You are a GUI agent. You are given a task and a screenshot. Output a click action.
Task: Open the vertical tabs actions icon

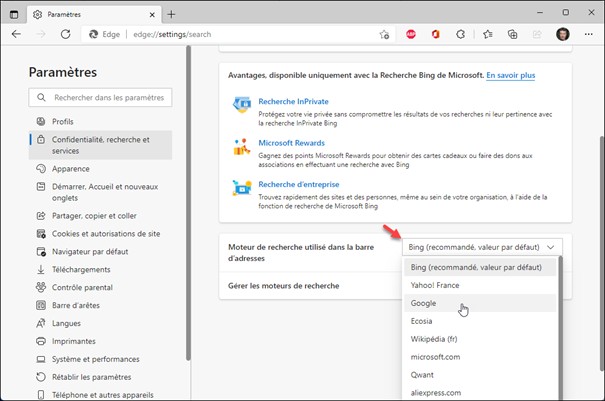(x=14, y=14)
